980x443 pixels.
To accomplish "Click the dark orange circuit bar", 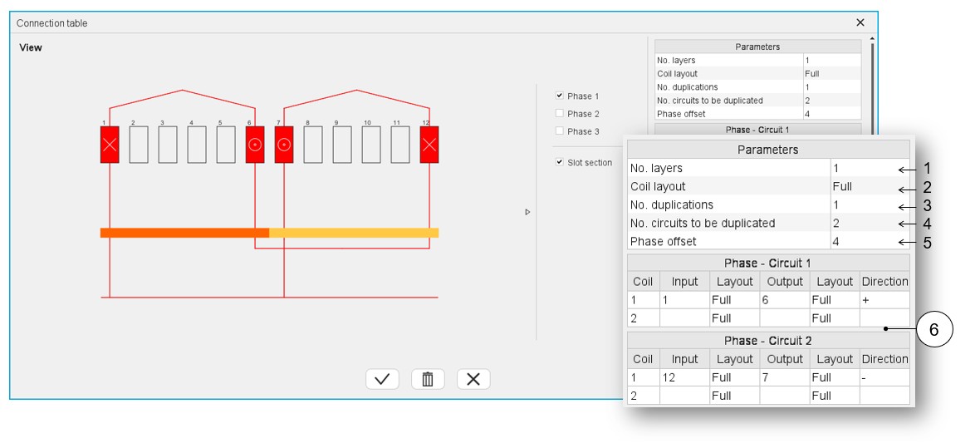I will click(x=184, y=233).
